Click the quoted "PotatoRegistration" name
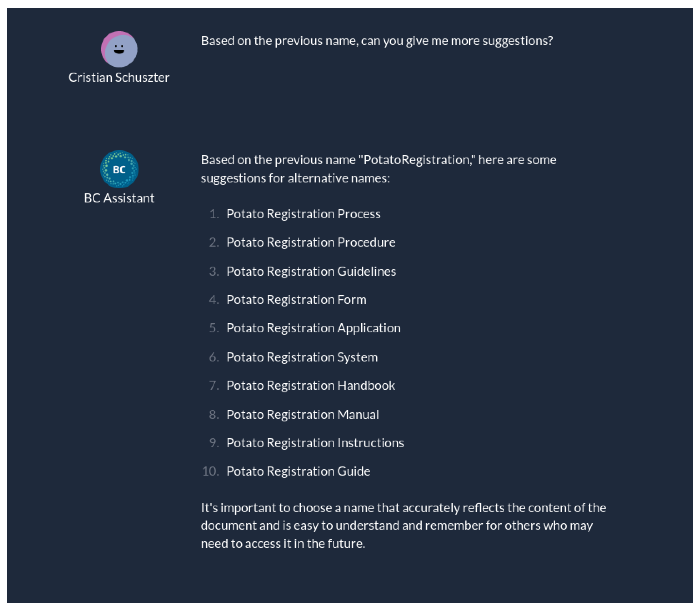 [417, 160]
